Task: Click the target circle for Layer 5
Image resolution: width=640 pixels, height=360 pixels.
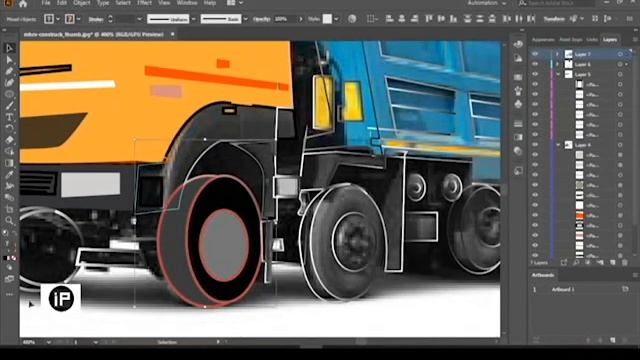Action: tap(620, 74)
